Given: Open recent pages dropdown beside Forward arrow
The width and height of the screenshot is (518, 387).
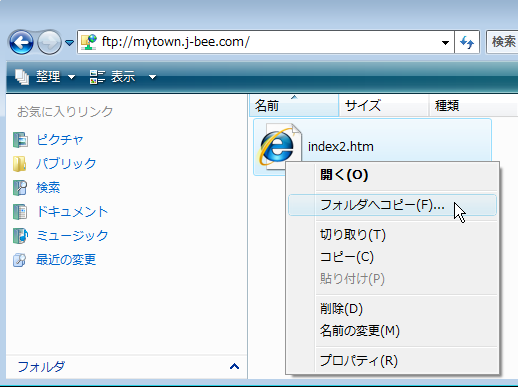Looking at the screenshot, I should (x=69, y=43).
